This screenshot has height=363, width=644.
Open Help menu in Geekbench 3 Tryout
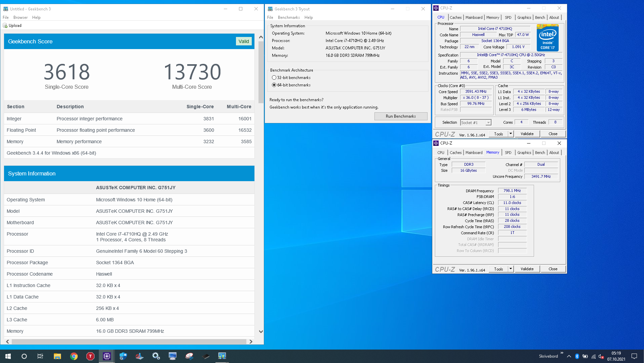pos(309,17)
